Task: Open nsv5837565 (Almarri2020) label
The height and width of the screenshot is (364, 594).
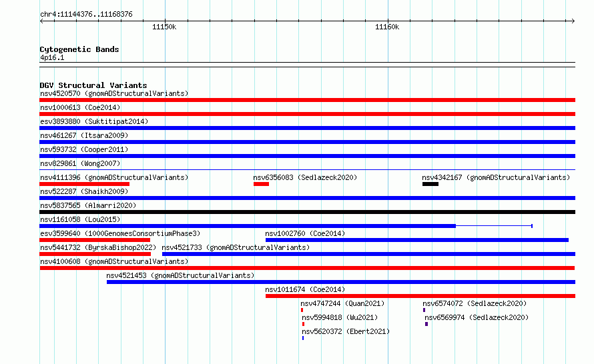Action: pos(88,205)
